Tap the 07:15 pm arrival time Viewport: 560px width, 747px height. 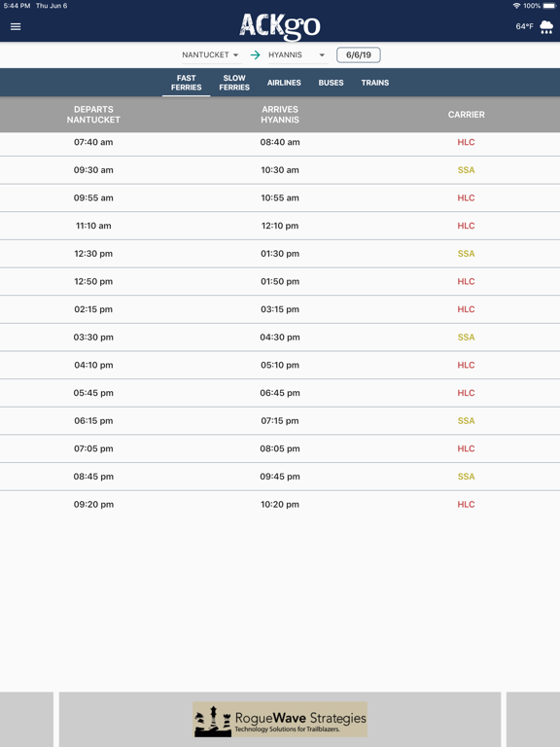click(x=280, y=420)
